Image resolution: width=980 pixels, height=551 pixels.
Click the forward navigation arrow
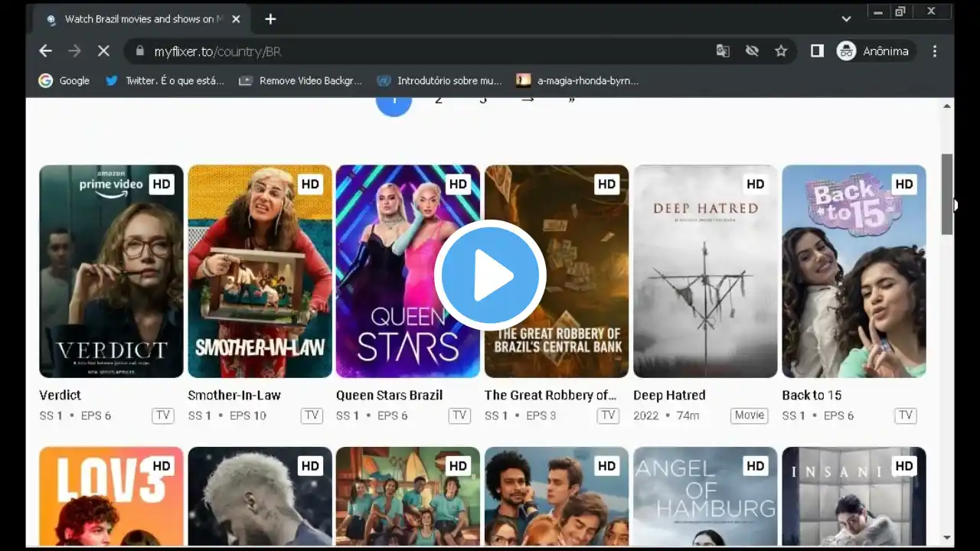74,51
